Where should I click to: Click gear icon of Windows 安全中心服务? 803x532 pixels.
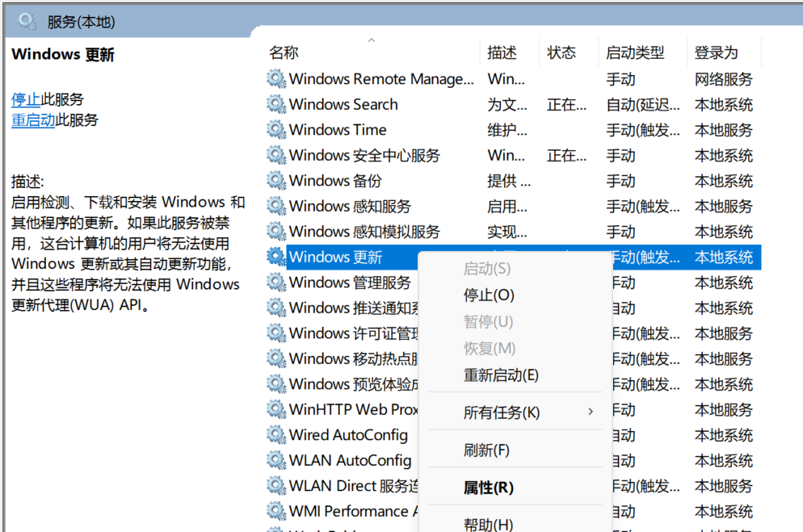tap(276, 155)
